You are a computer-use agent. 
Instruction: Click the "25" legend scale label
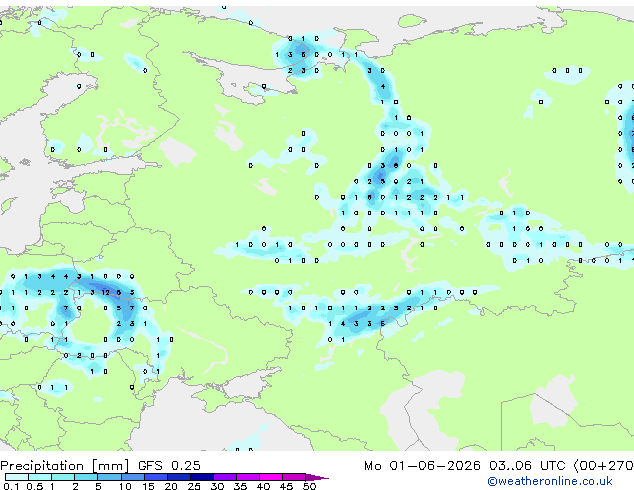point(194,486)
